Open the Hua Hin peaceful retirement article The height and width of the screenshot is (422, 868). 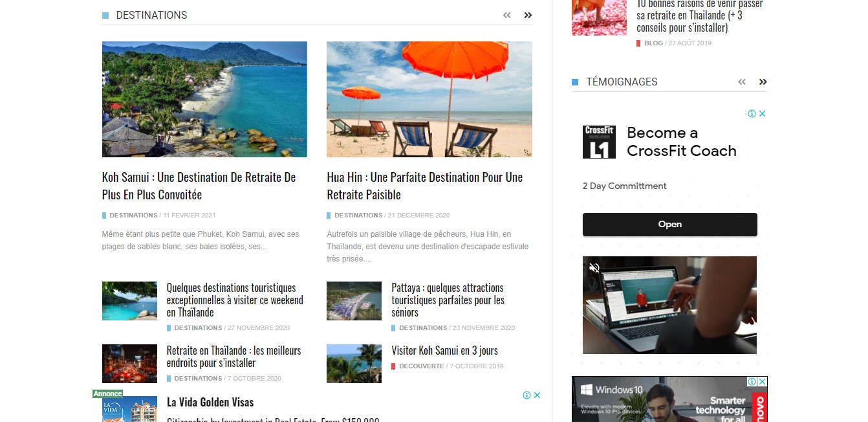424,186
